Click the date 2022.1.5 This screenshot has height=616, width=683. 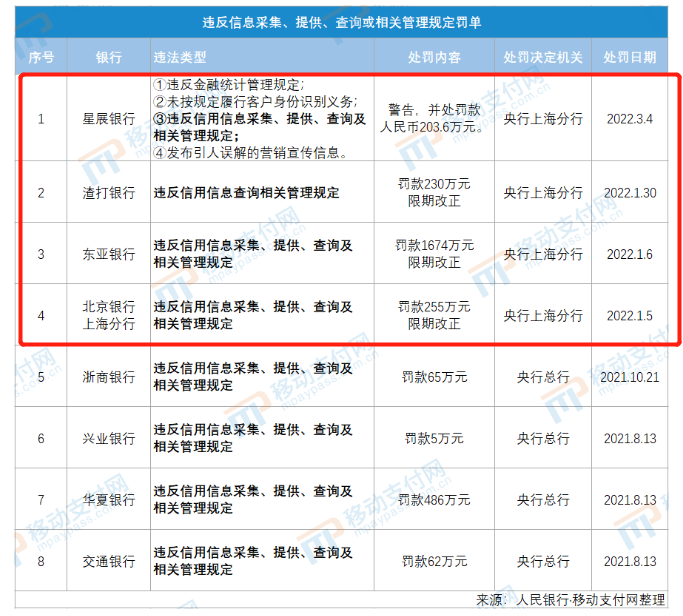tap(629, 315)
